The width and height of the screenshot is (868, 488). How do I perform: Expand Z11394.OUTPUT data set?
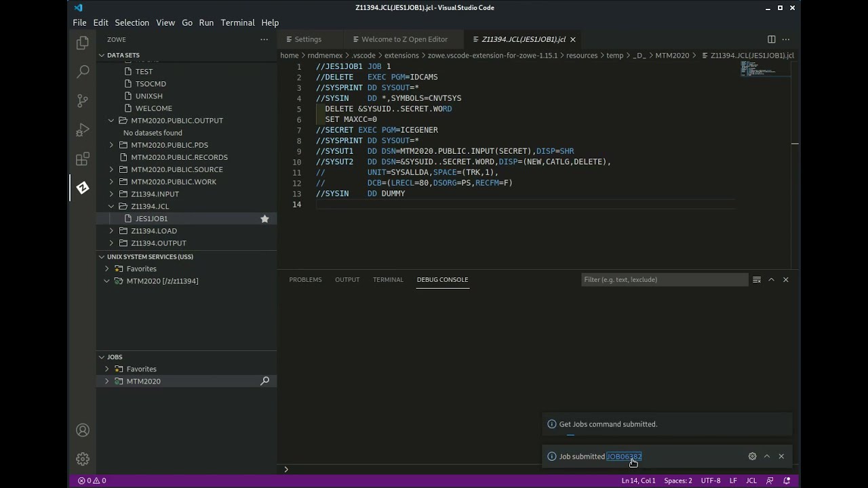[x=111, y=243]
